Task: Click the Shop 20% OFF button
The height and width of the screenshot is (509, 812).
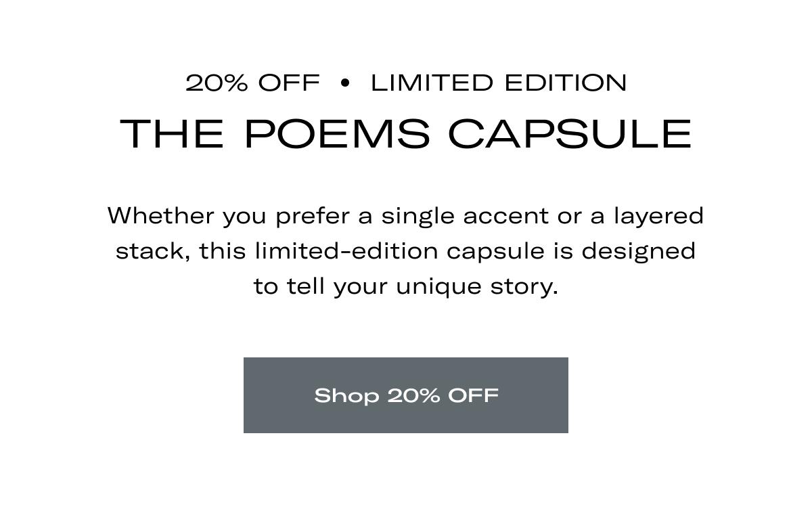Action: (x=406, y=395)
